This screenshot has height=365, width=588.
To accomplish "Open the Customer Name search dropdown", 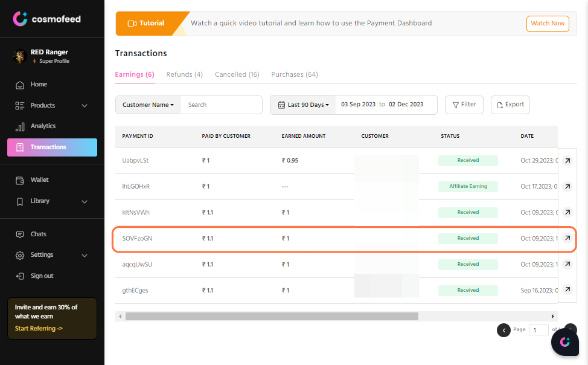I will (148, 105).
